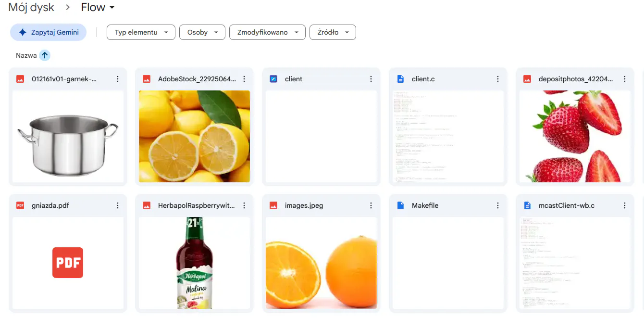Click image file icon of depositphotos_42204
Viewport: 644px width, 318px height.
point(527,79)
